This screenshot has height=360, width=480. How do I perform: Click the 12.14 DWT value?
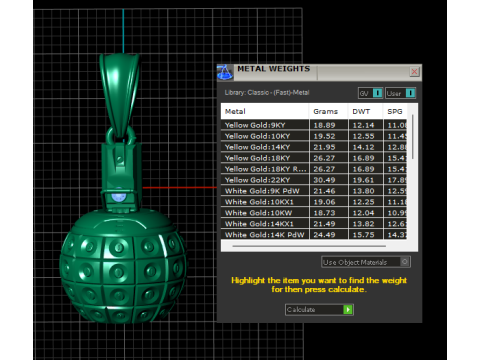tap(363, 125)
